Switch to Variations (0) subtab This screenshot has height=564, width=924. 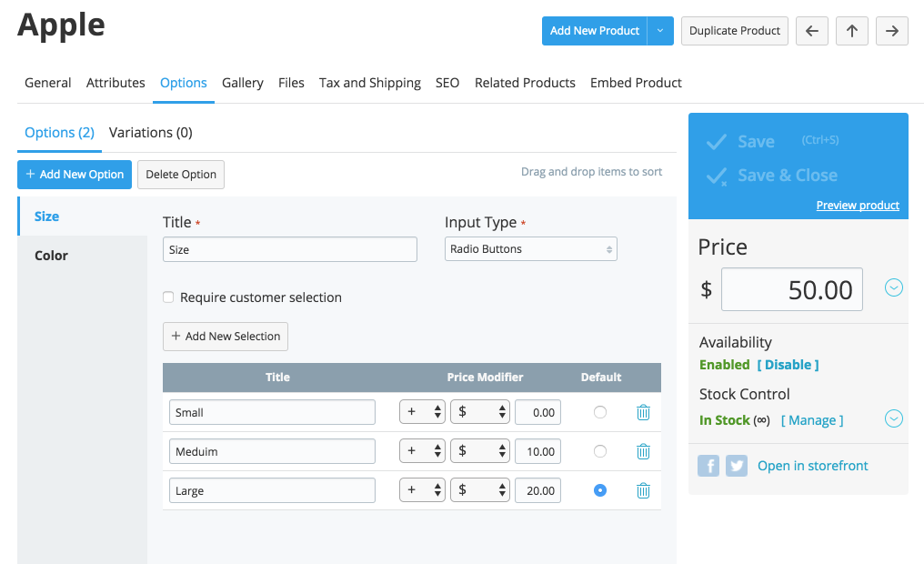[151, 133]
